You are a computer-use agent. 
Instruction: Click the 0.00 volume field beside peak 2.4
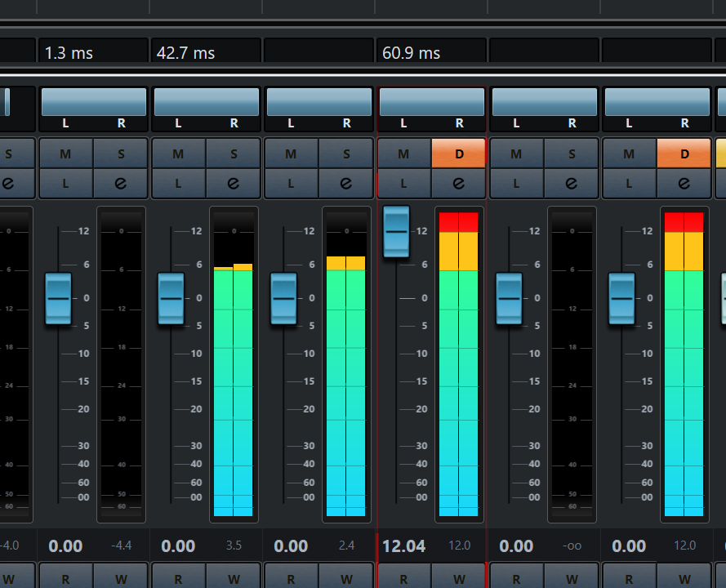pyautogui.click(x=291, y=546)
